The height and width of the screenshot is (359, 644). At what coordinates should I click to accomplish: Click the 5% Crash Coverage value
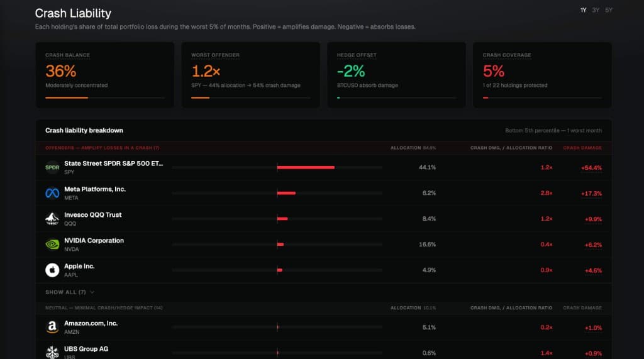493,71
